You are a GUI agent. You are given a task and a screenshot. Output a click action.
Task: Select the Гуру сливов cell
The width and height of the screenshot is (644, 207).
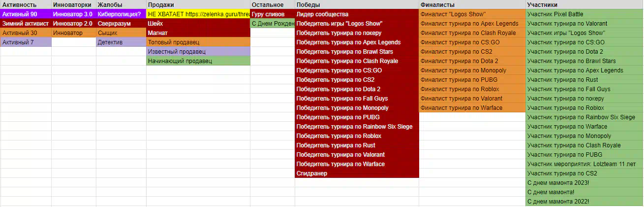273,14
